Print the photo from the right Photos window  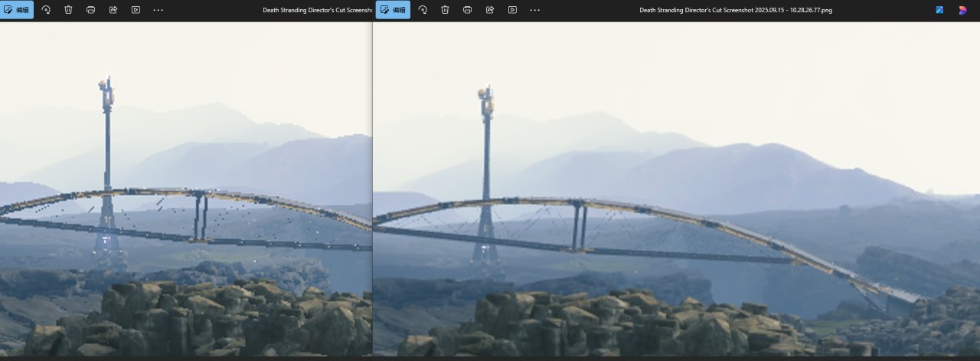[467, 10]
